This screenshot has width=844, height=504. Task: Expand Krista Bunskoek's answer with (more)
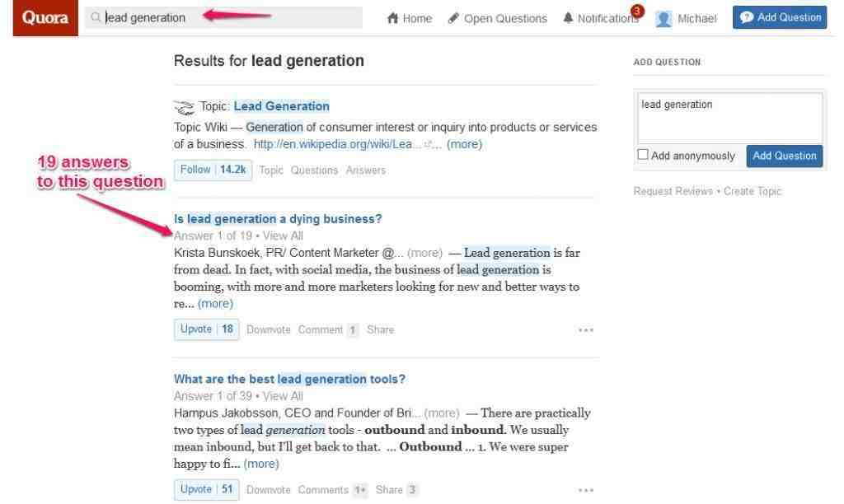coord(215,303)
